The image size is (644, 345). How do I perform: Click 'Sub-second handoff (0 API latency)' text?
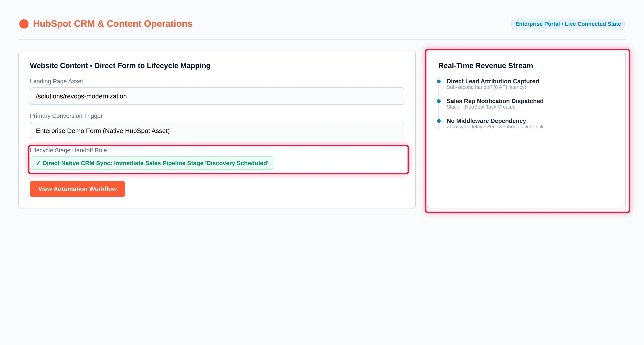click(486, 87)
